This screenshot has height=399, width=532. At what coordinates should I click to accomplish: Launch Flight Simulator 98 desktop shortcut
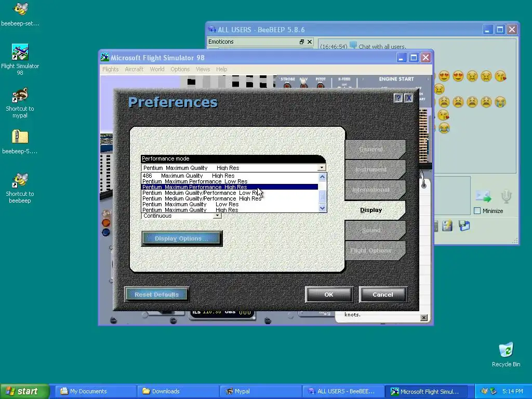tap(20, 59)
